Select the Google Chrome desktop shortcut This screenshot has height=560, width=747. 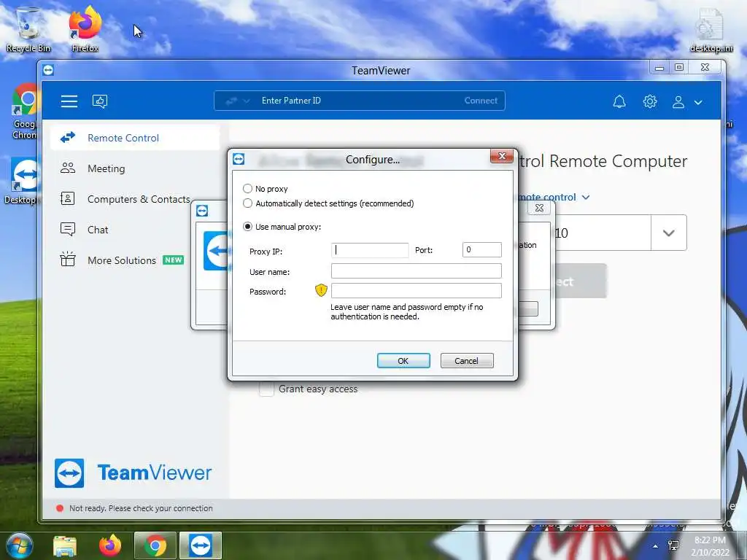25,111
